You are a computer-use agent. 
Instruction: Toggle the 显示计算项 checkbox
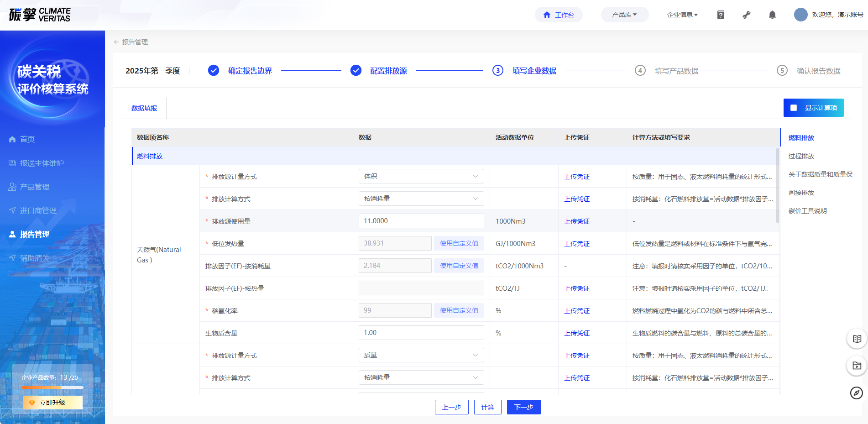tap(794, 108)
